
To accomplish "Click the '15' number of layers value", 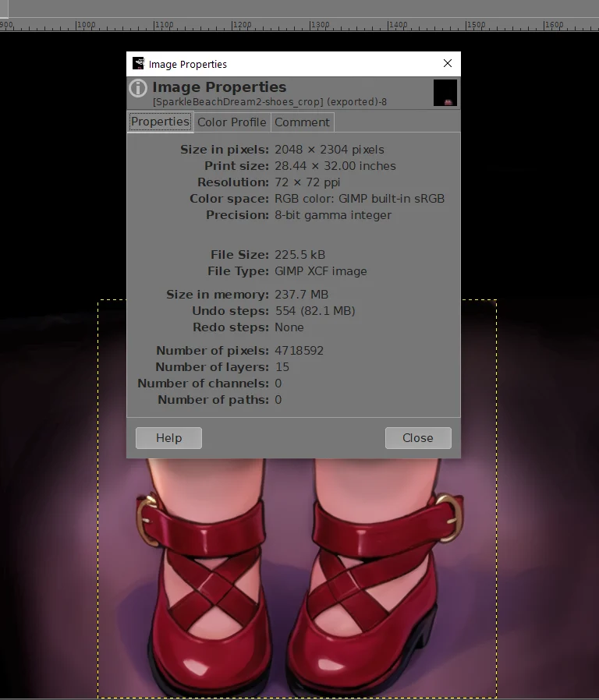I will 282,367.
